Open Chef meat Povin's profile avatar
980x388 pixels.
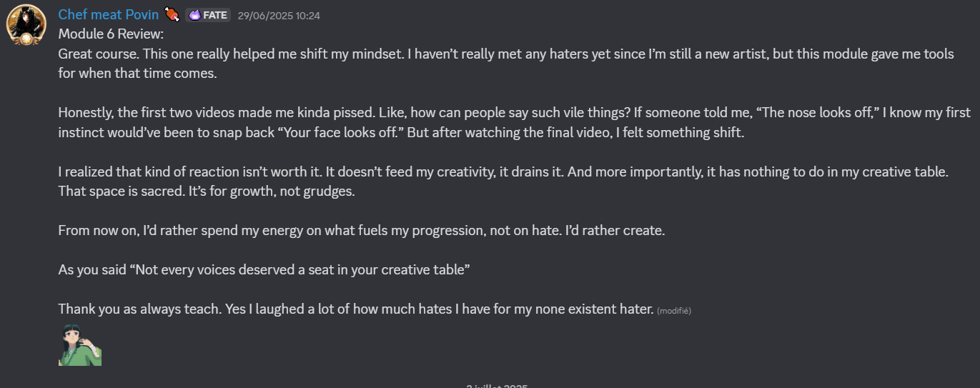[x=26, y=23]
